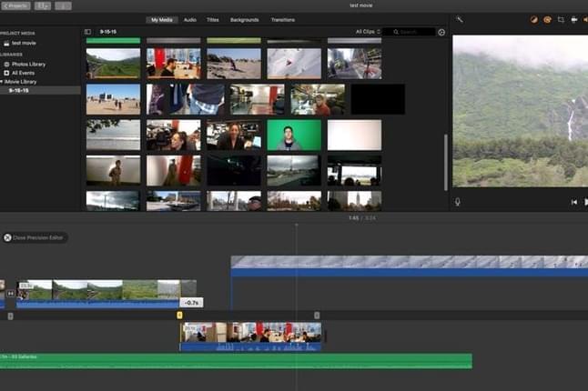The width and height of the screenshot is (588, 391).
Task: Open browser settings gear icon
Action: point(441,32)
